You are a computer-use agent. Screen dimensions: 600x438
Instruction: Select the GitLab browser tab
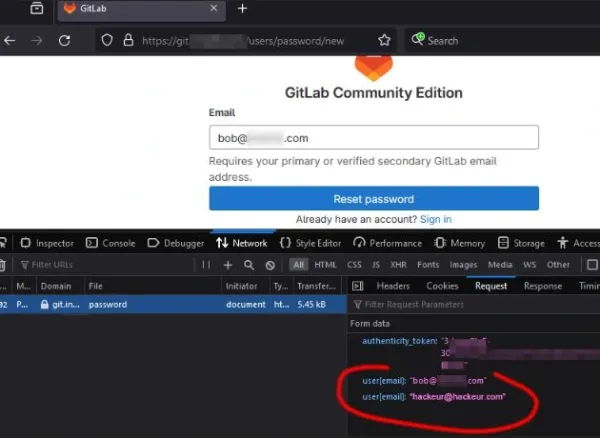pyautogui.click(x=142, y=9)
